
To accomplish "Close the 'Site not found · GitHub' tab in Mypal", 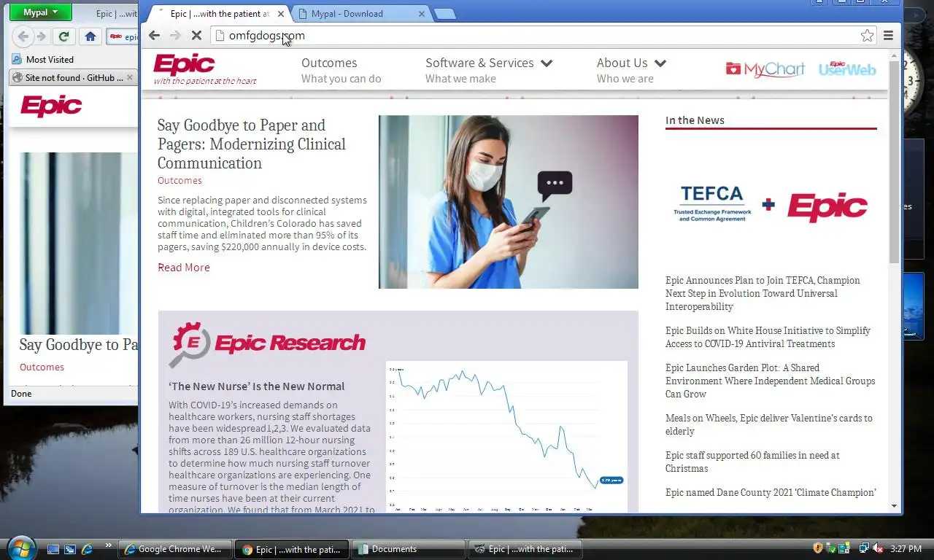I will (x=130, y=77).
